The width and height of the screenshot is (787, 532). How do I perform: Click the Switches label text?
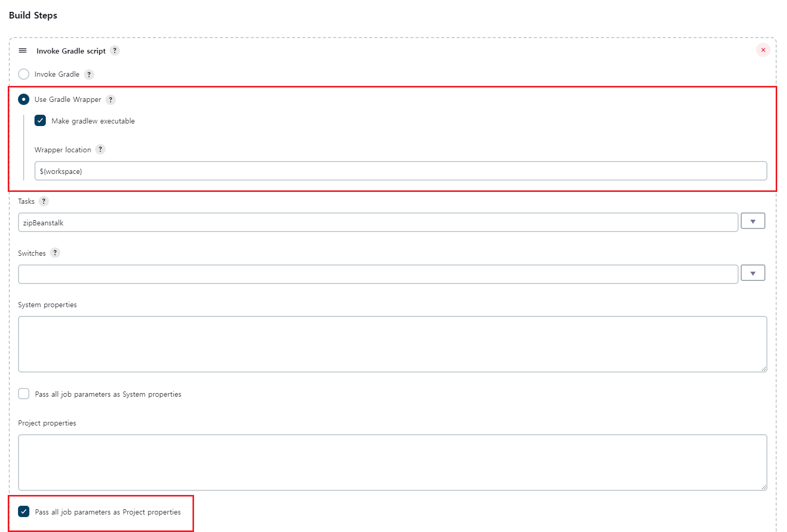(32, 253)
